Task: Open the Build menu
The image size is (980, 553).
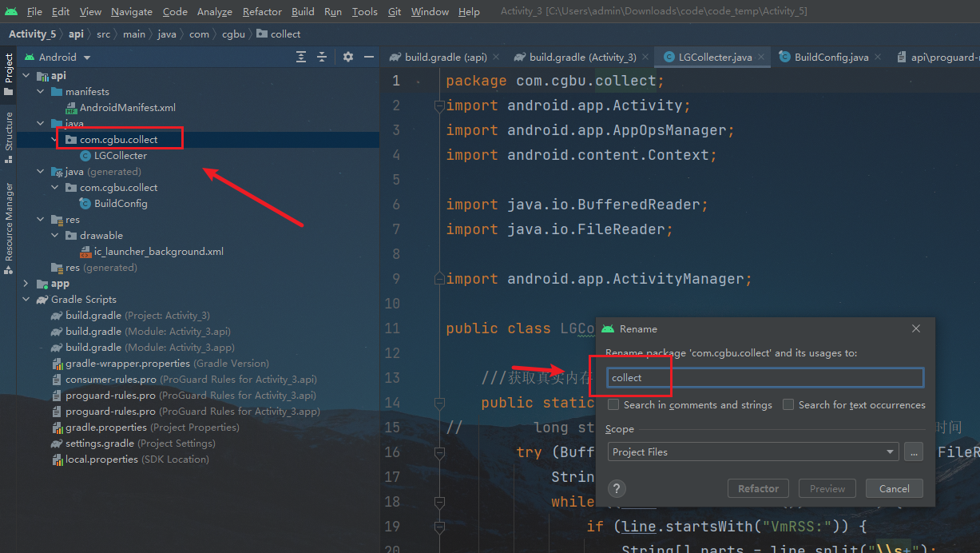Action: (x=303, y=12)
